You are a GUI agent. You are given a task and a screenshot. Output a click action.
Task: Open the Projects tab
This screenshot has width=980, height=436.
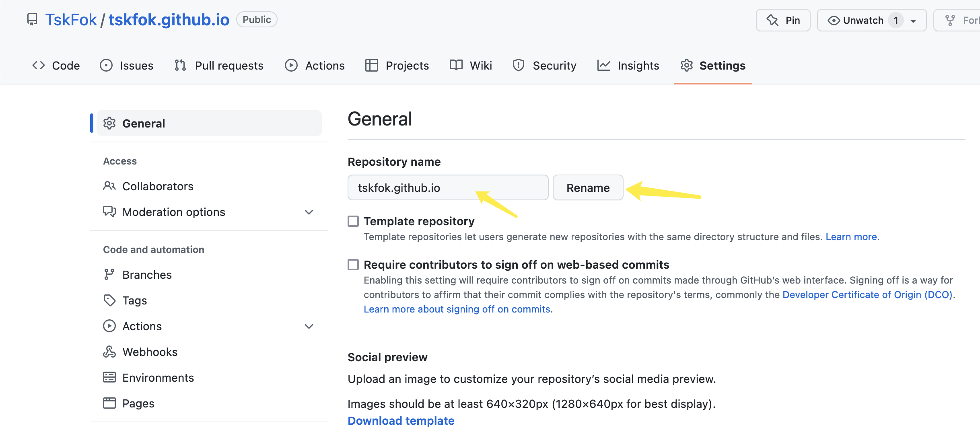[397, 65]
